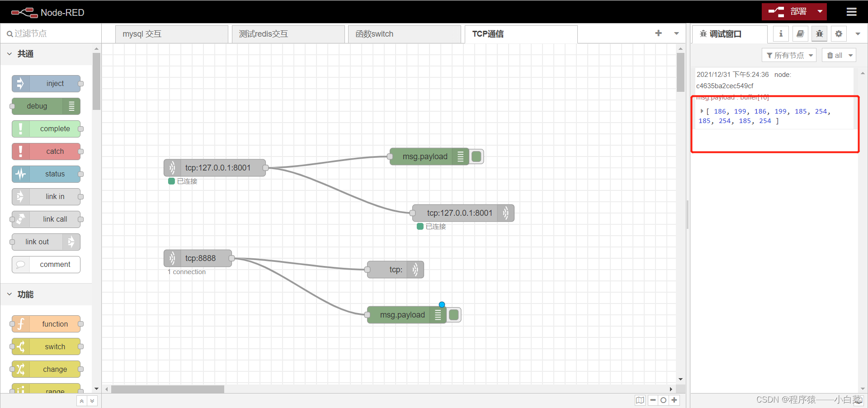Select the tcp: reply output node
Viewport: 868px width, 408px height.
click(x=396, y=270)
